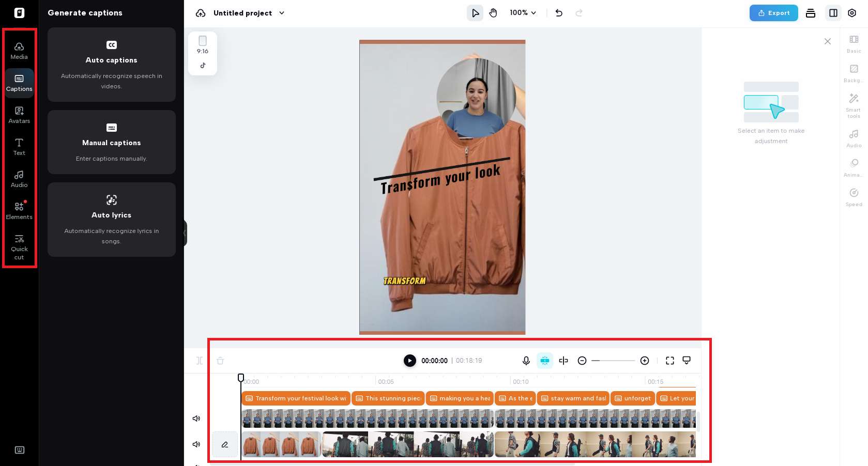Open the Text panel
This screenshot has width=868, height=466.
(x=19, y=147)
